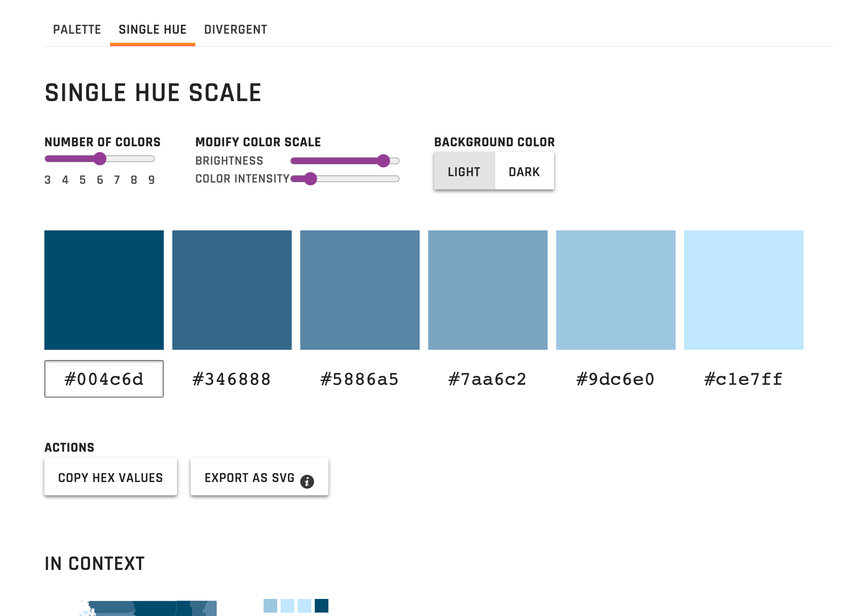Switch to the Palette tab
This screenshot has width=853, height=616.
(x=77, y=29)
